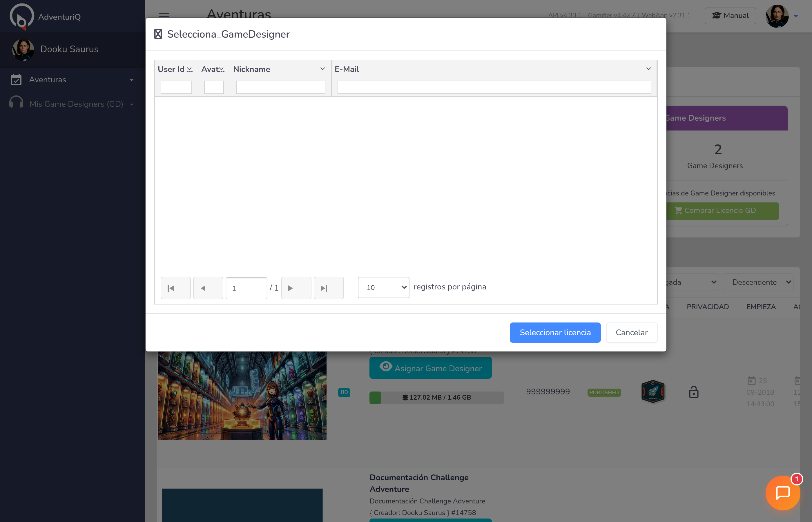Open the sort field dropdown ending in 'gada'
812x522 pixels.
692,282
